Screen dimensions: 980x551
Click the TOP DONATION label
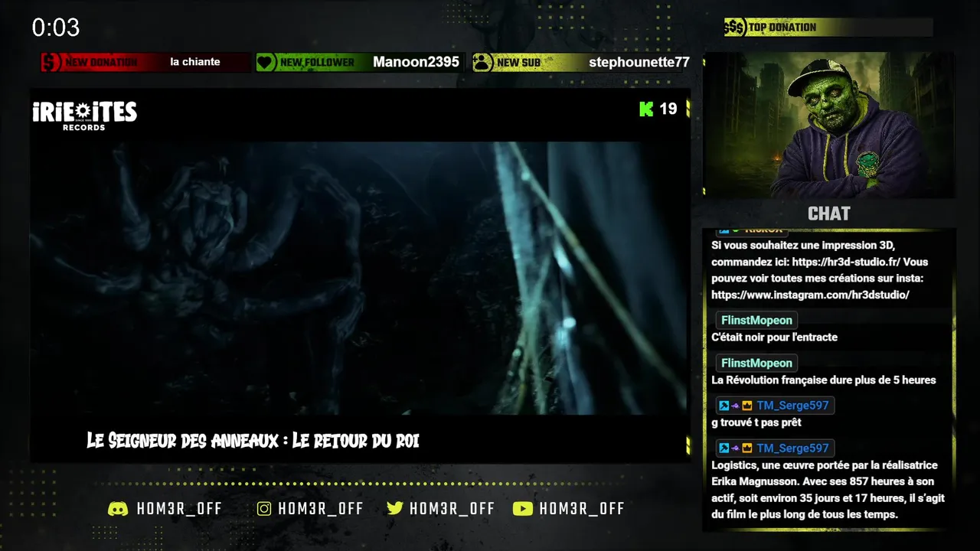pos(782,28)
